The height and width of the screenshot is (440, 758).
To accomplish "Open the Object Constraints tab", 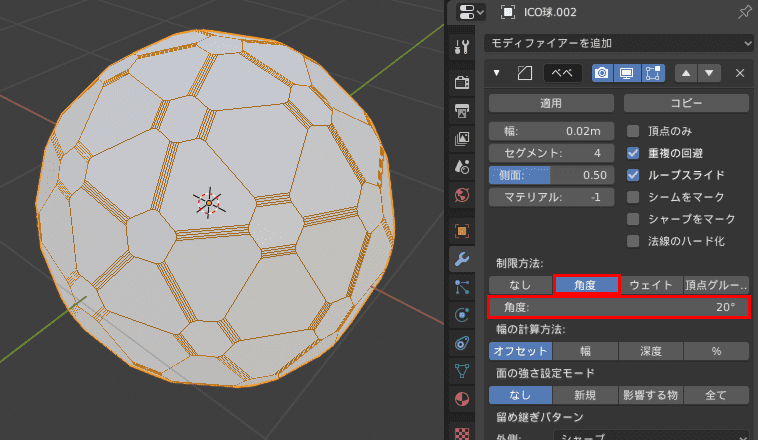I will [x=462, y=343].
